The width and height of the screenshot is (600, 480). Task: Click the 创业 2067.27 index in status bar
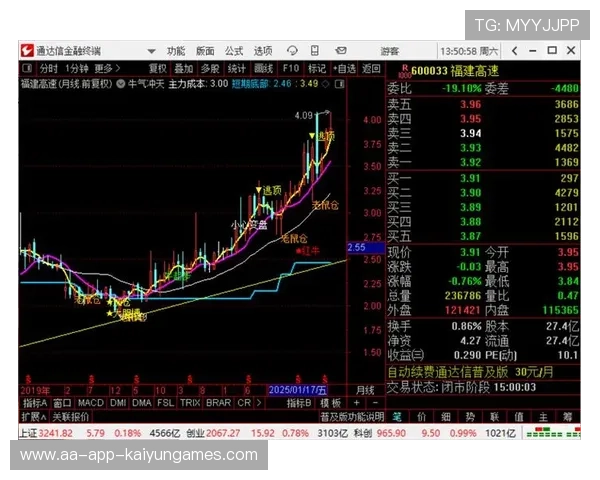point(213,433)
